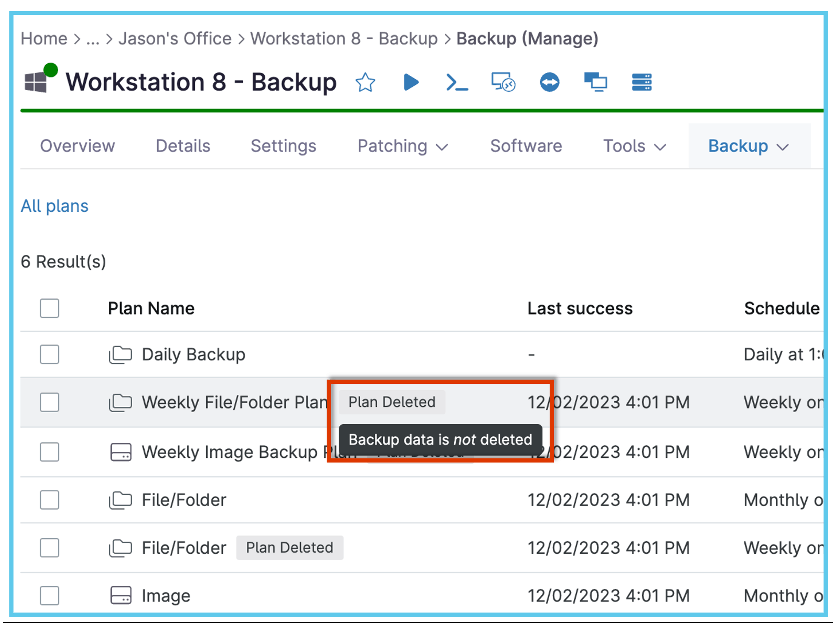Check the Weekly Image Backup Plan checkbox
The width and height of the screenshot is (837, 629).
coord(49,452)
